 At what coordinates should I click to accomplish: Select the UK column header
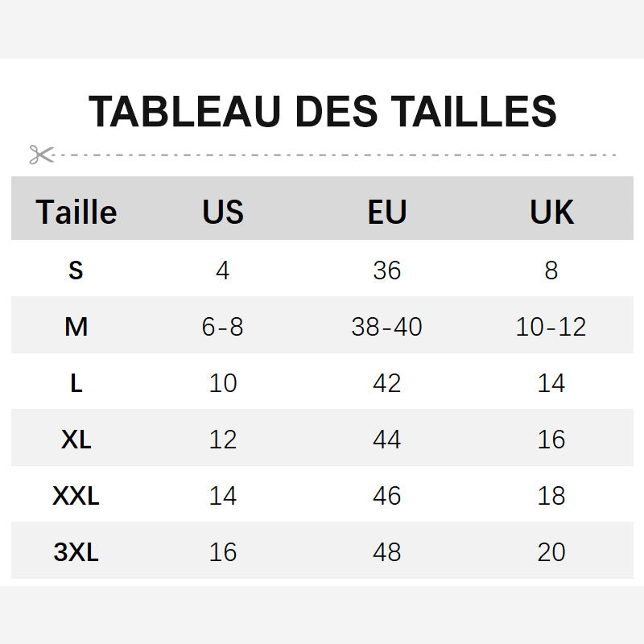coord(551,212)
